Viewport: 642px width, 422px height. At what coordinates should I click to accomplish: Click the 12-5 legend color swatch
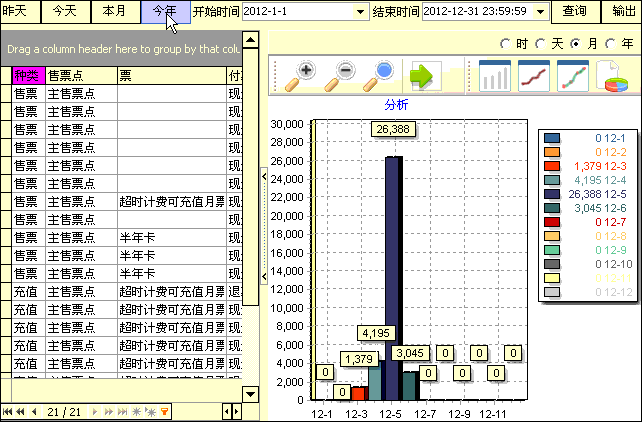point(552,194)
